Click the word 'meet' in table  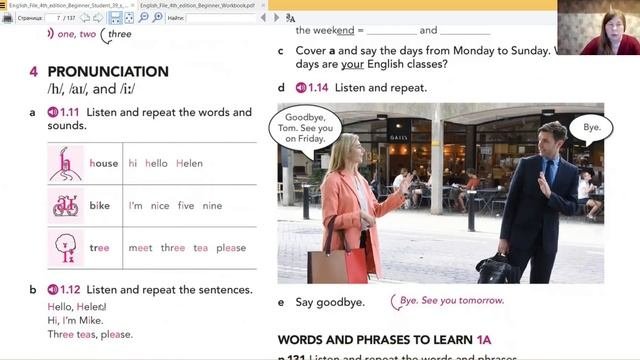coord(140,248)
